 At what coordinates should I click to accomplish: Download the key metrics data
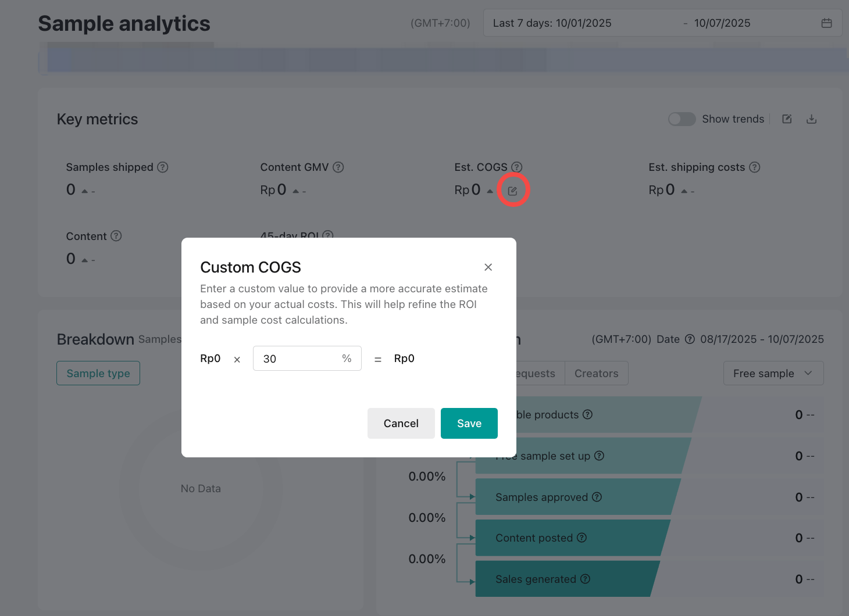[x=811, y=119]
